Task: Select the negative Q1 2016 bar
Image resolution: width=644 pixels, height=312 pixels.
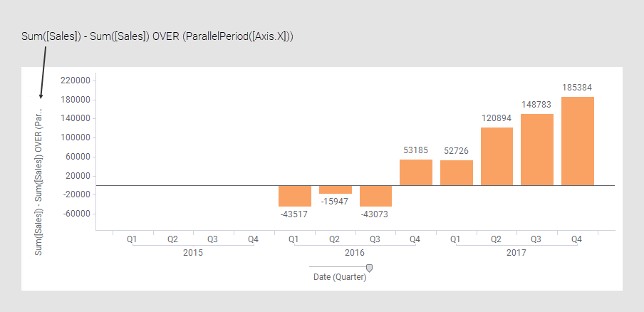Action: click(x=295, y=196)
